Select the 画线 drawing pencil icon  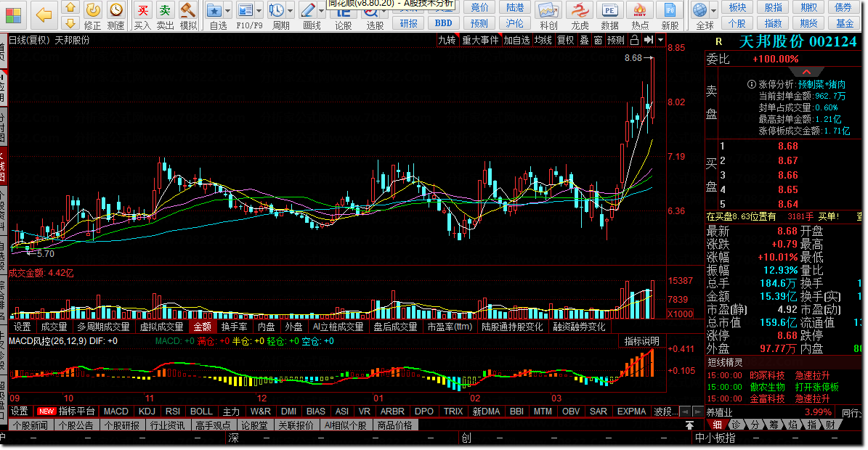click(308, 10)
